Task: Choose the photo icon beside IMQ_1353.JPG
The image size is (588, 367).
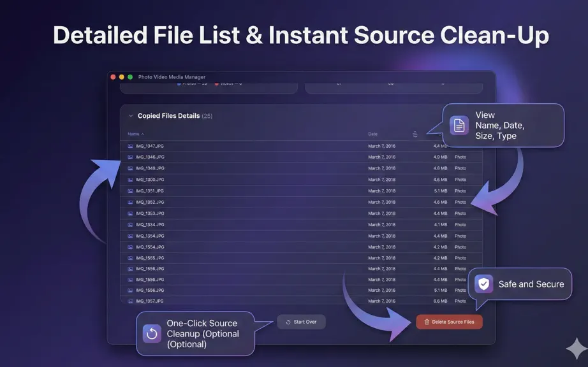Action: (x=130, y=213)
